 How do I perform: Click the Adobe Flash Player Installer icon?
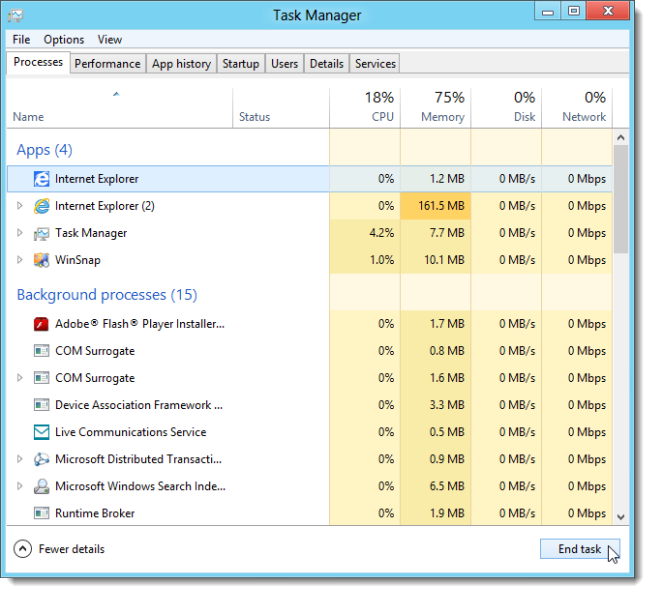41,324
